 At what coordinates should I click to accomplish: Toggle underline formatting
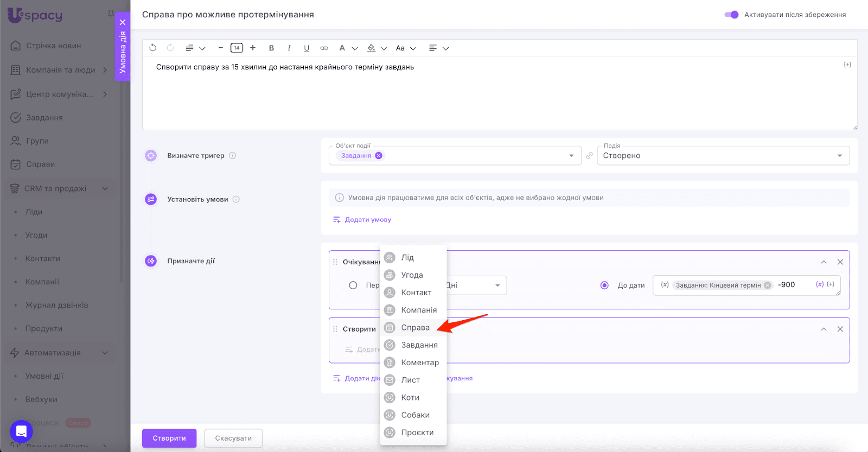[307, 48]
